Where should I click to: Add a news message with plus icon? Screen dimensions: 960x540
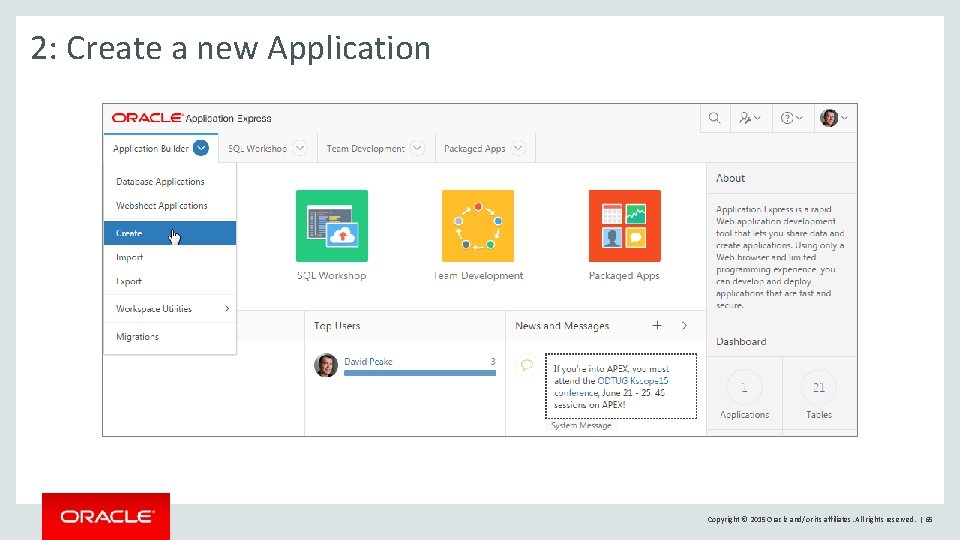pos(657,326)
